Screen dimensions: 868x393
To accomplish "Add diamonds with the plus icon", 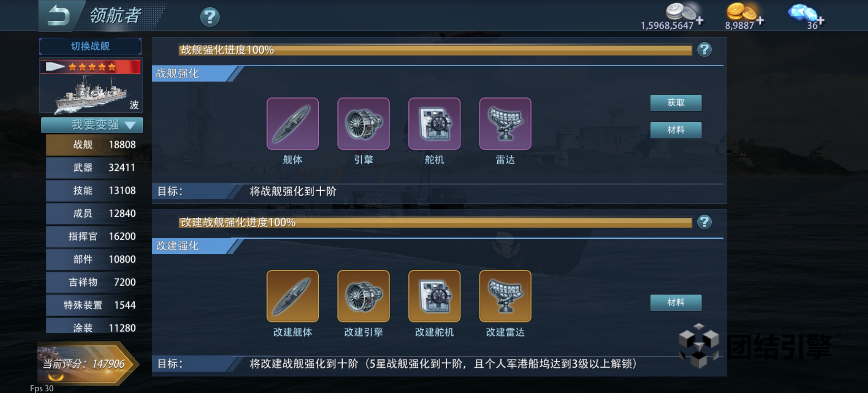I will point(821,21).
